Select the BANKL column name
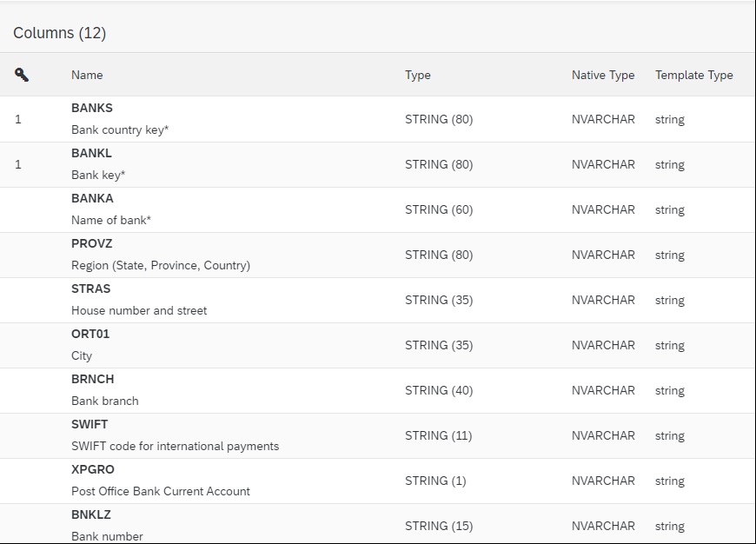 91,154
